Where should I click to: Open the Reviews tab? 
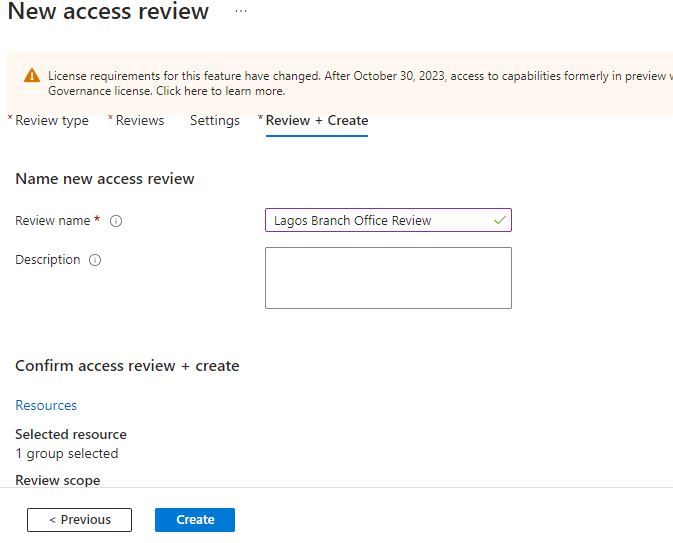(x=139, y=121)
